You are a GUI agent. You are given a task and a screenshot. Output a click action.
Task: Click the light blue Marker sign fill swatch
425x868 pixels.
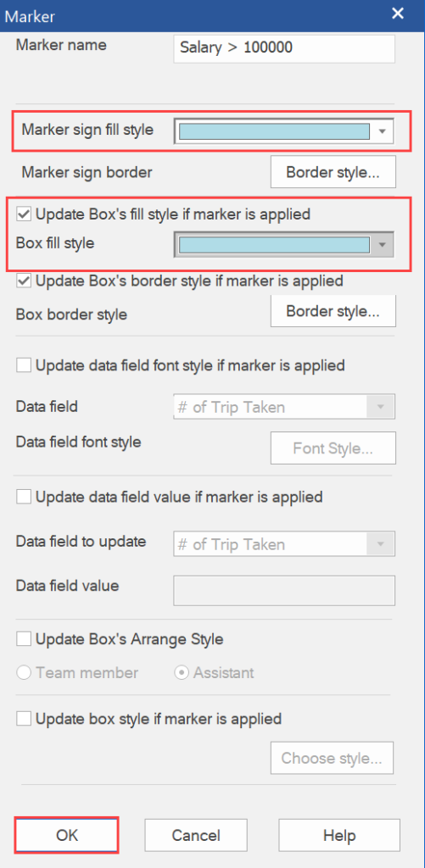(274, 131)
